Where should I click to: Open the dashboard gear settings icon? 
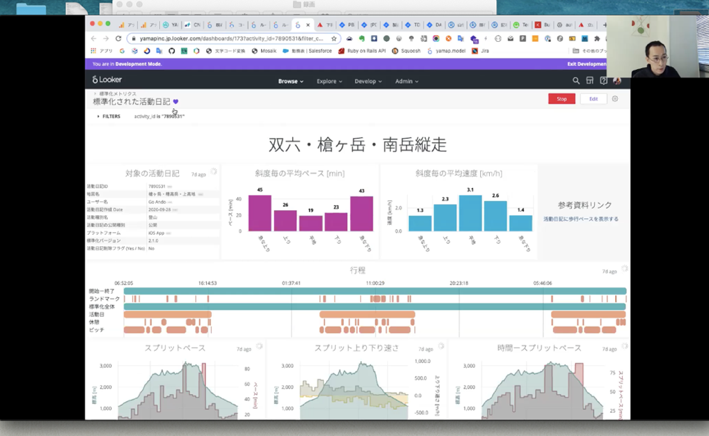click(615, 99)
